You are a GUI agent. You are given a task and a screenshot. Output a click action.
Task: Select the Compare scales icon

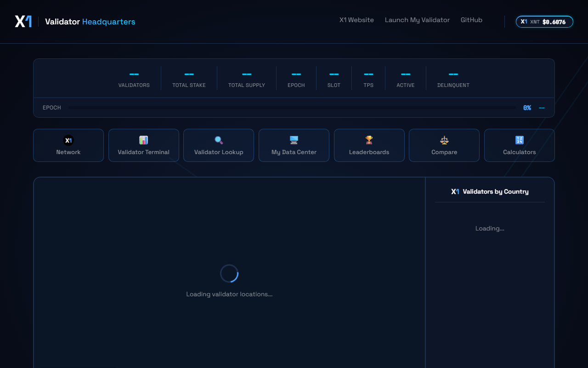444,140
